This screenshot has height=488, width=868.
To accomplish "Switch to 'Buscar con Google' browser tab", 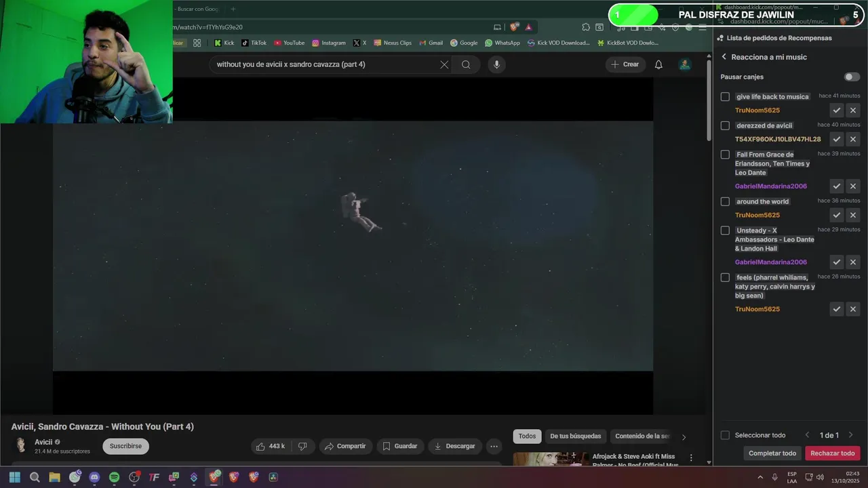I will tap(198, 9).
